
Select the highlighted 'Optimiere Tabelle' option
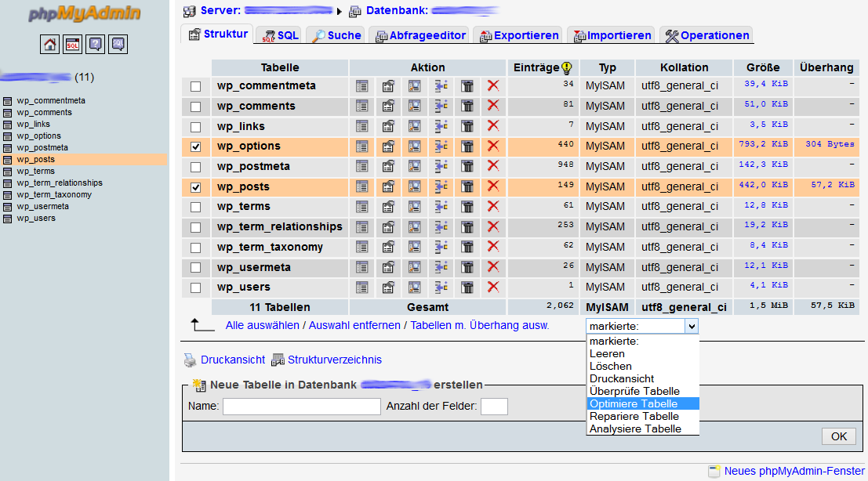click(x=643, y=403)
